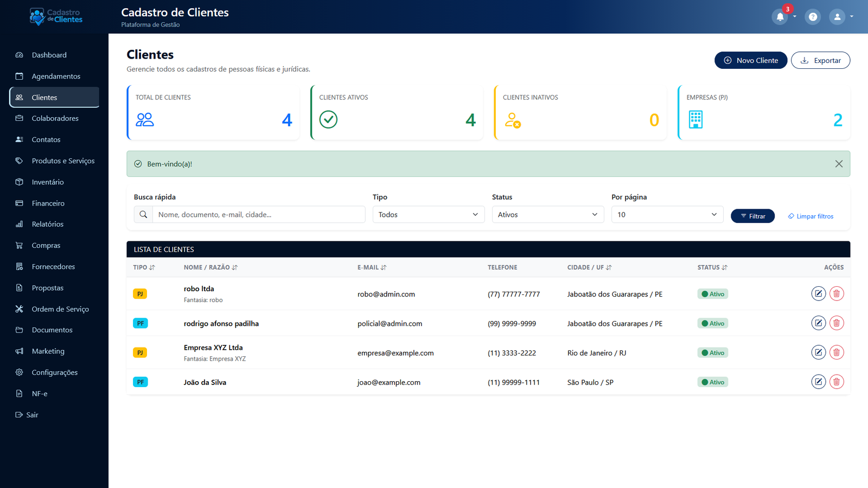Navigate to the Agendamentos menu item
The height and width of the screenshot is (488, 868).
[x=56, y=76]
